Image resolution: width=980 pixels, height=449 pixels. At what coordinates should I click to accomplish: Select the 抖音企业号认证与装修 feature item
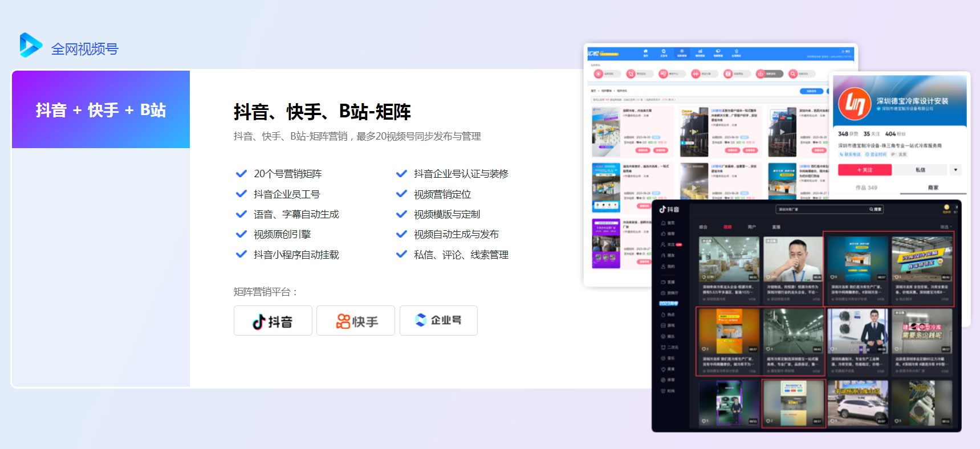(452, 174)
